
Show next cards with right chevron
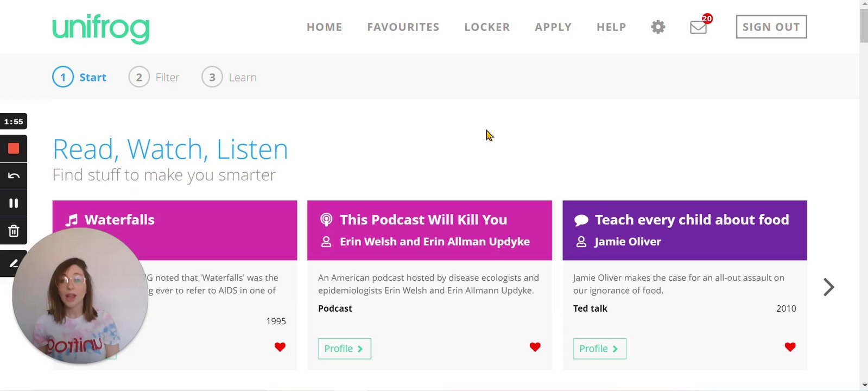point(828,287)
